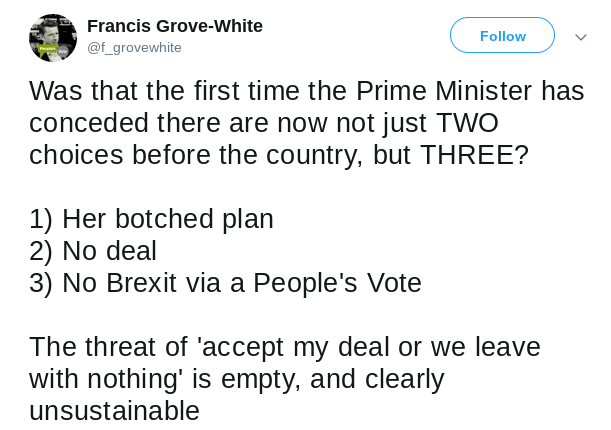Click the capitalized word "THREE?"

click(474, 155)
